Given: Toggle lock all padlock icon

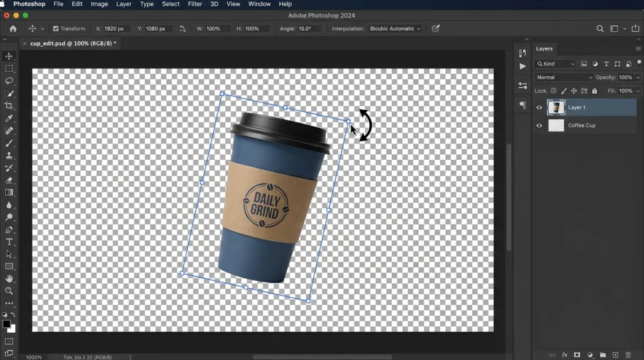Looking at the screenshot, I should pos(594,91).
